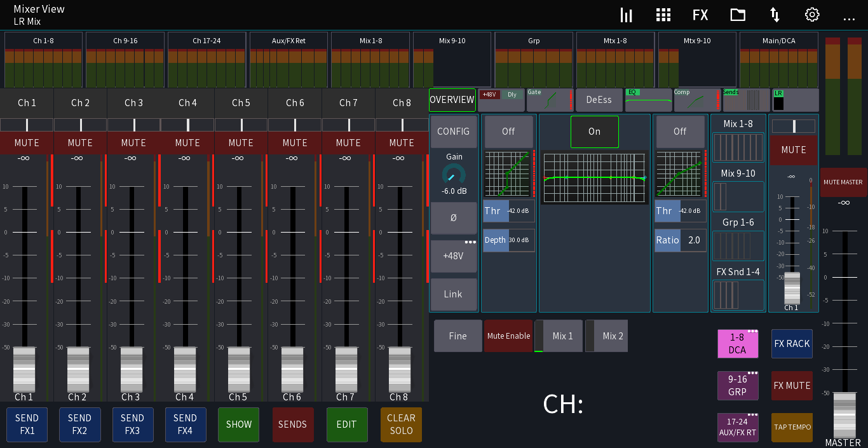Switch to the CONFIG tab
Viewport: 868px width, 448px height.
tap(454, 132)
